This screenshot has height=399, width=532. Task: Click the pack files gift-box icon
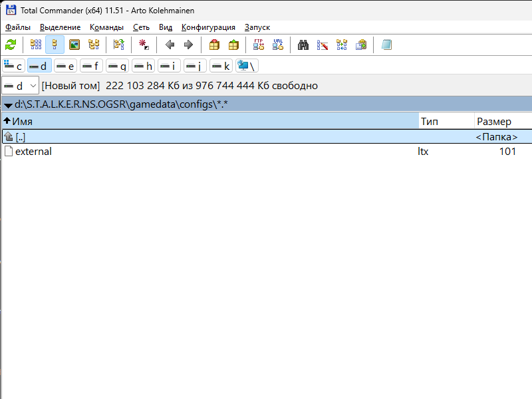tap(214, 45)
